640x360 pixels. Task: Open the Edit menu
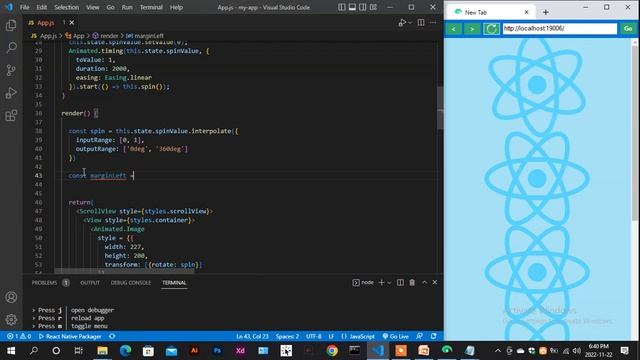[41, 7]
